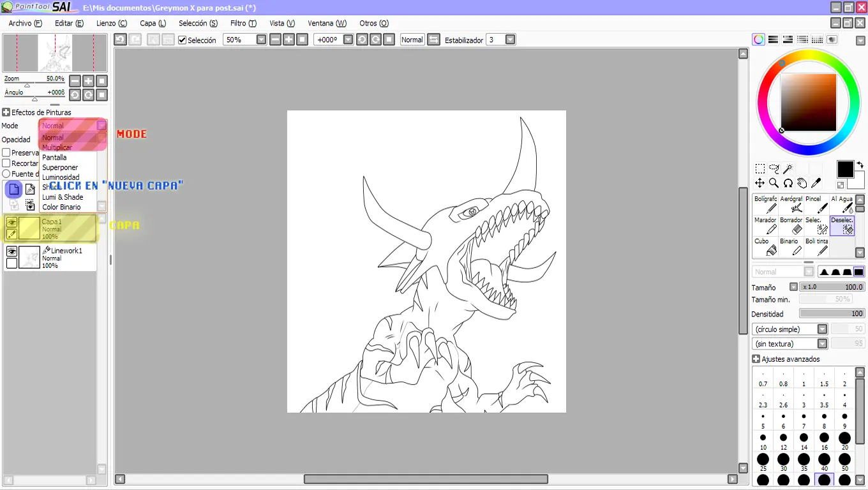Image resolution: width=868 pixels, height=490 pixels.
Task: Open the Selección menu
Action: tap(198, 24)
